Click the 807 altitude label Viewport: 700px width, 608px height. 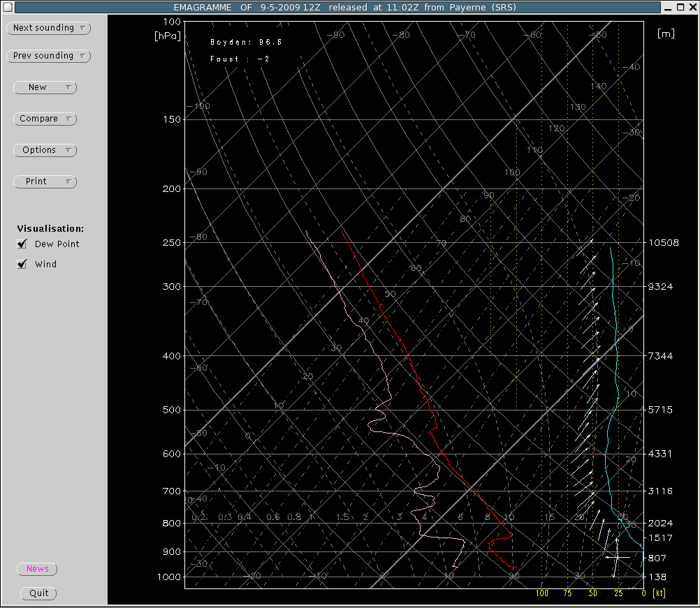click(657, 558)
